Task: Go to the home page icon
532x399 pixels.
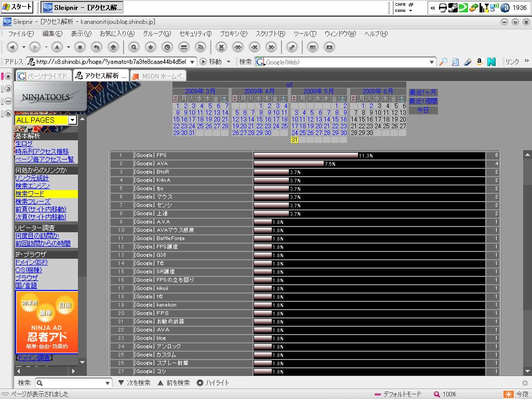Action: 113,47
